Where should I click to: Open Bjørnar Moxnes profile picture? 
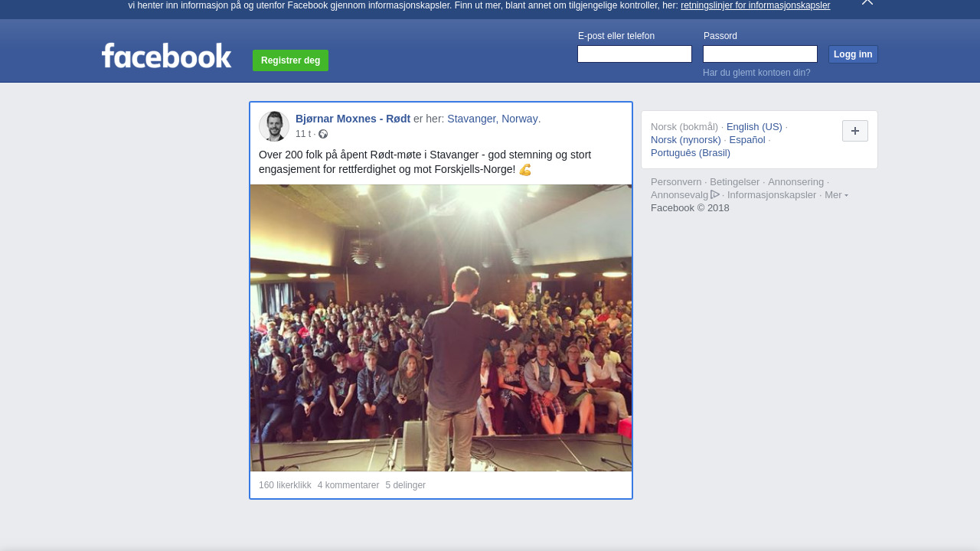tap(274, 126)
